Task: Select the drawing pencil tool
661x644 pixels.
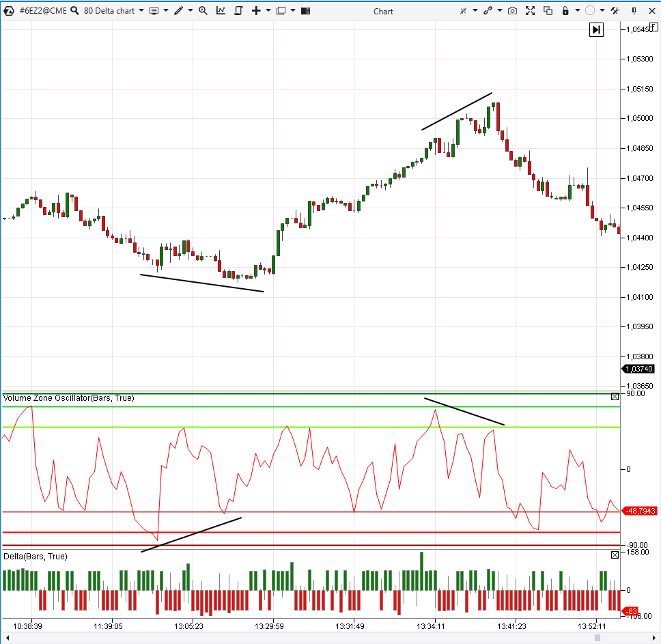Action: tap(178, 10)
